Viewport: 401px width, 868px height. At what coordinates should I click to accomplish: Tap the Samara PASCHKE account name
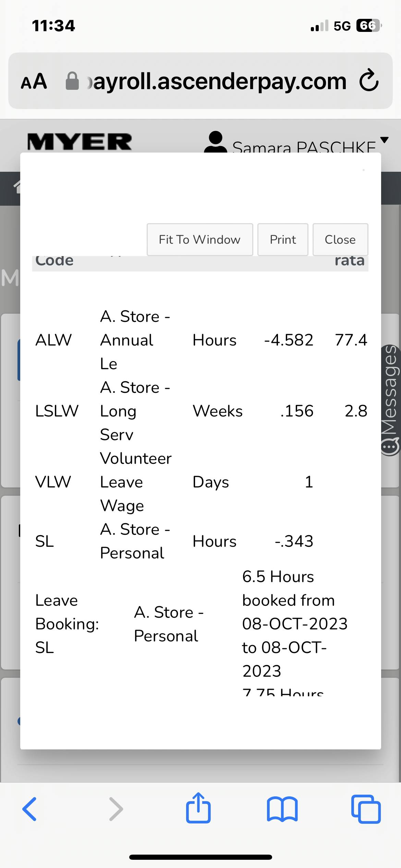(x=303, y=147)
